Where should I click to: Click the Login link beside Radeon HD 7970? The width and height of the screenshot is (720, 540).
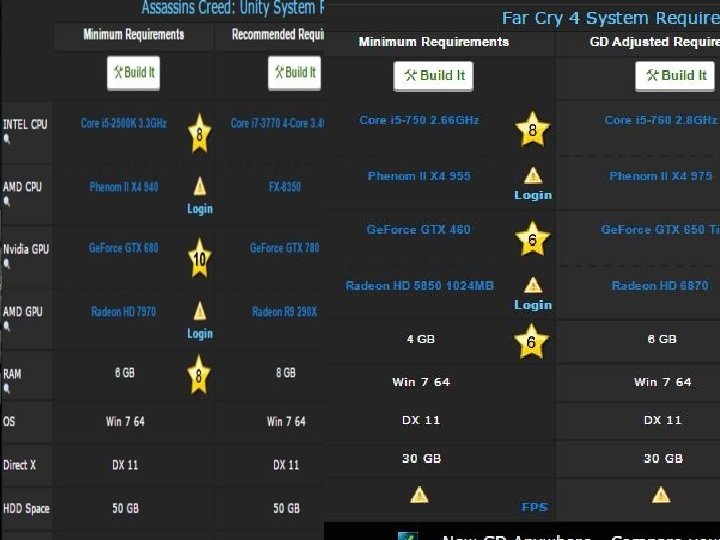click(200, 334)
